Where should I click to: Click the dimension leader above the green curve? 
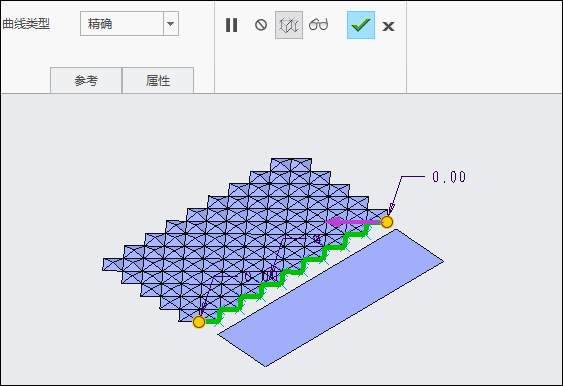(x=294, y=238)
